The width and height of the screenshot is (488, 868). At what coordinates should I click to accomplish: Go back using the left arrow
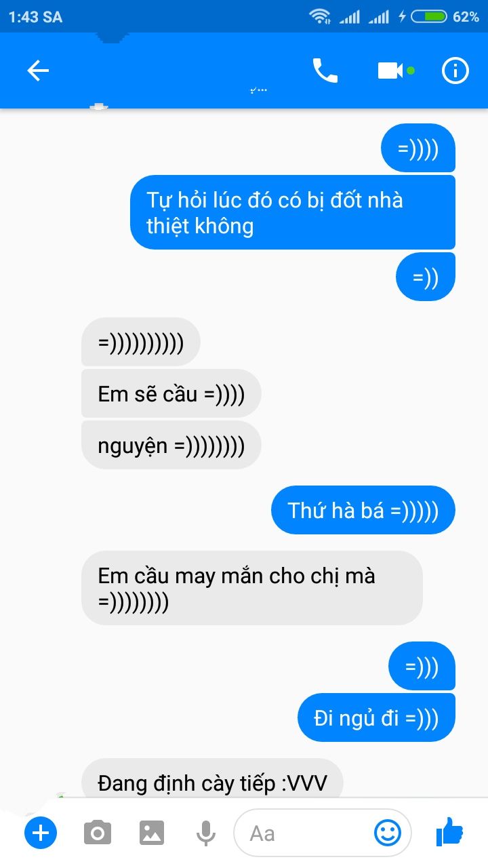(x=38, y=71)
